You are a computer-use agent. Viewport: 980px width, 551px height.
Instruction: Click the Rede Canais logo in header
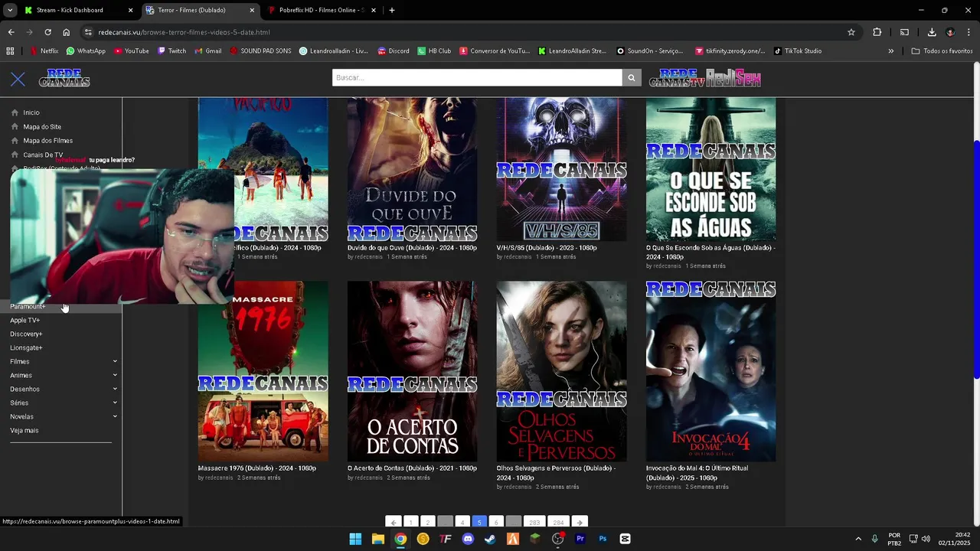click(64, 78)
